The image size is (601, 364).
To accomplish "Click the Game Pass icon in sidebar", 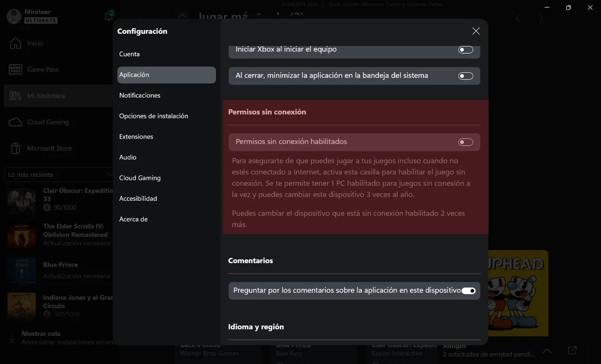I will coord(15,69).
